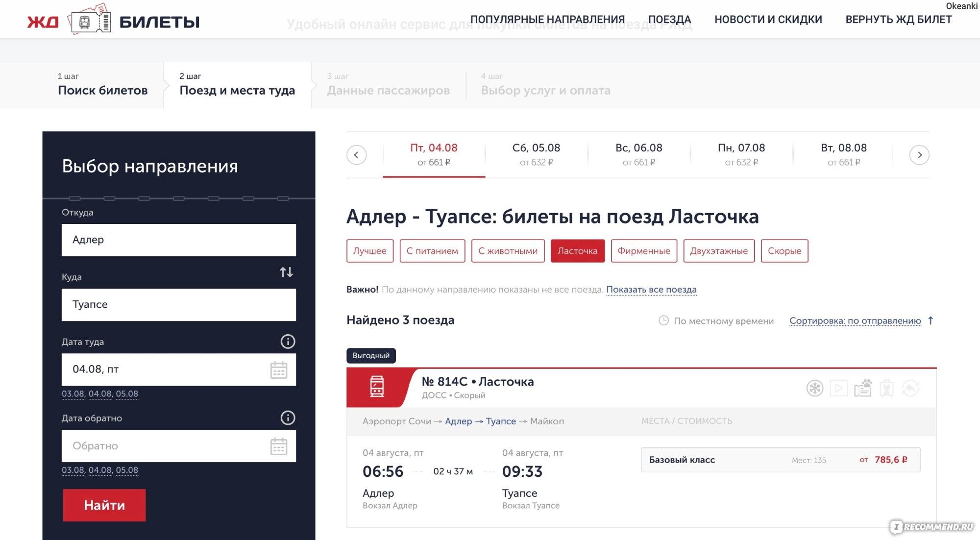
Task: Select the Сб, 05.08 date tab
Action: pyautogui.click(x=536, y=154)
